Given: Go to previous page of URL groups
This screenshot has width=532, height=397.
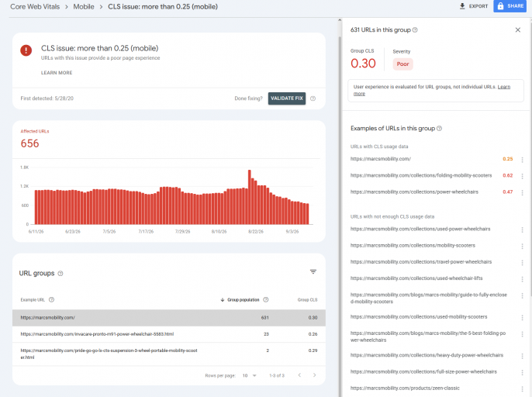Looking at the screenshot, I should click(299, 375).
